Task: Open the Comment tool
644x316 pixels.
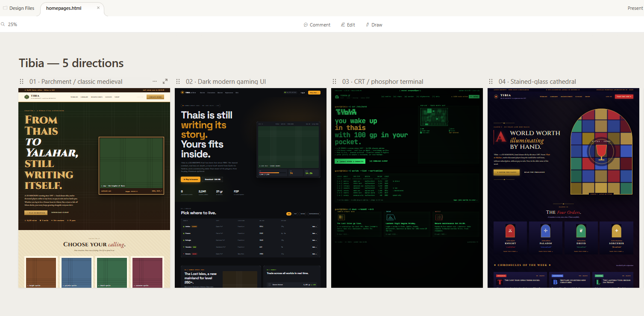Action: click(317, 25)
